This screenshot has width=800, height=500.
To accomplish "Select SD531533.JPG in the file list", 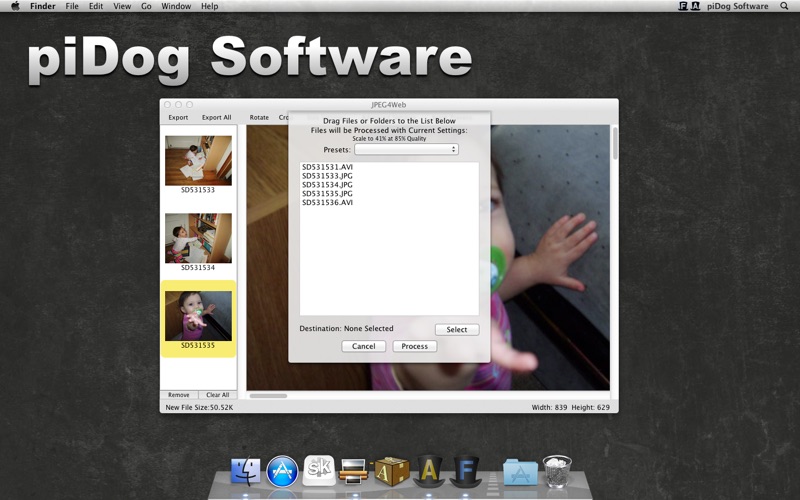I will [327, 176].
